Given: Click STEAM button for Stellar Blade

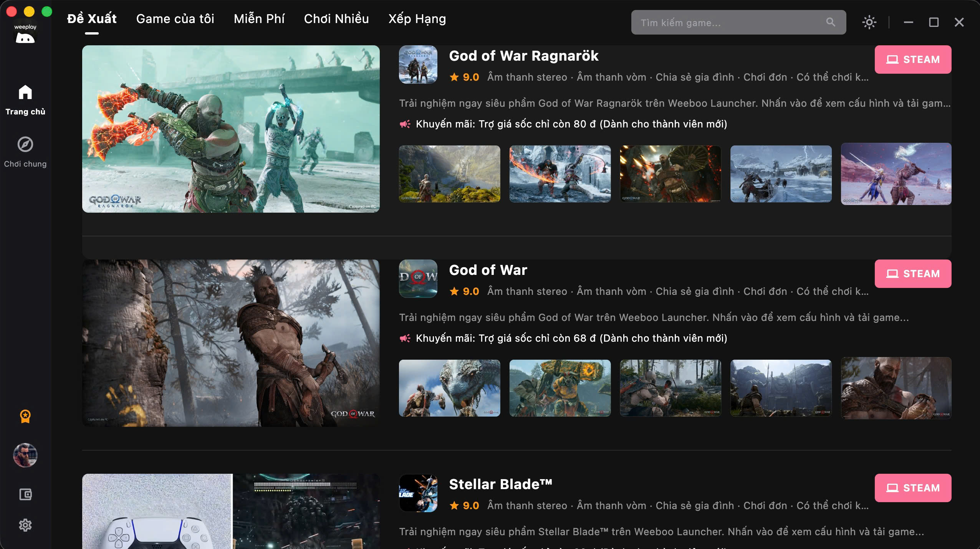Looking at the screenshot, I should 913,488.
